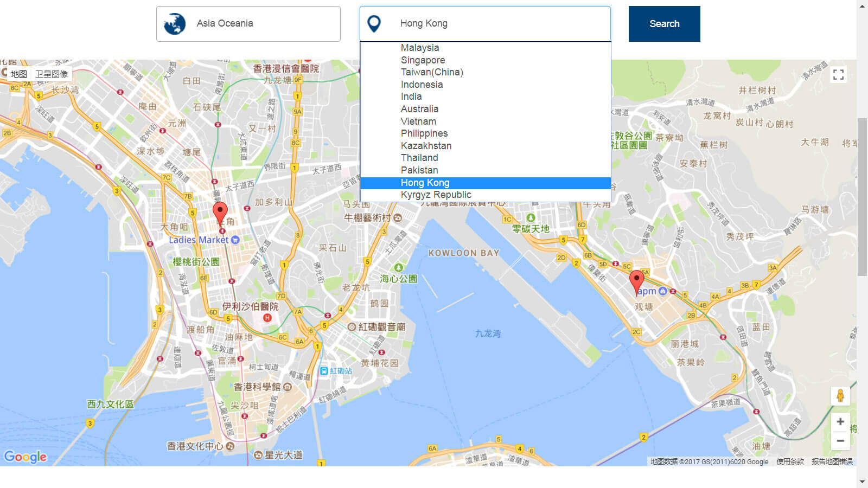Click 报告地图错误 report map error link
Image resolution: width=868 pixels, height=488 pixels.
[x=832, y=461]
